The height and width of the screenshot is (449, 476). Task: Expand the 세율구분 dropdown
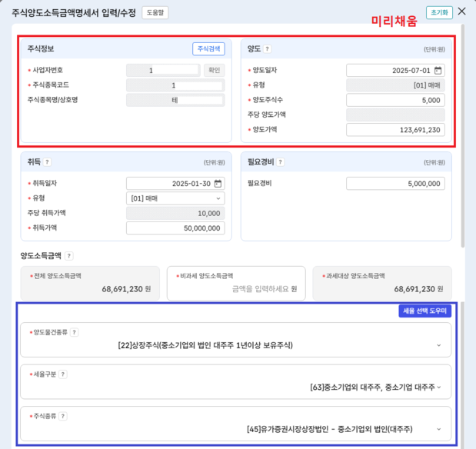(x=438, y=387)
